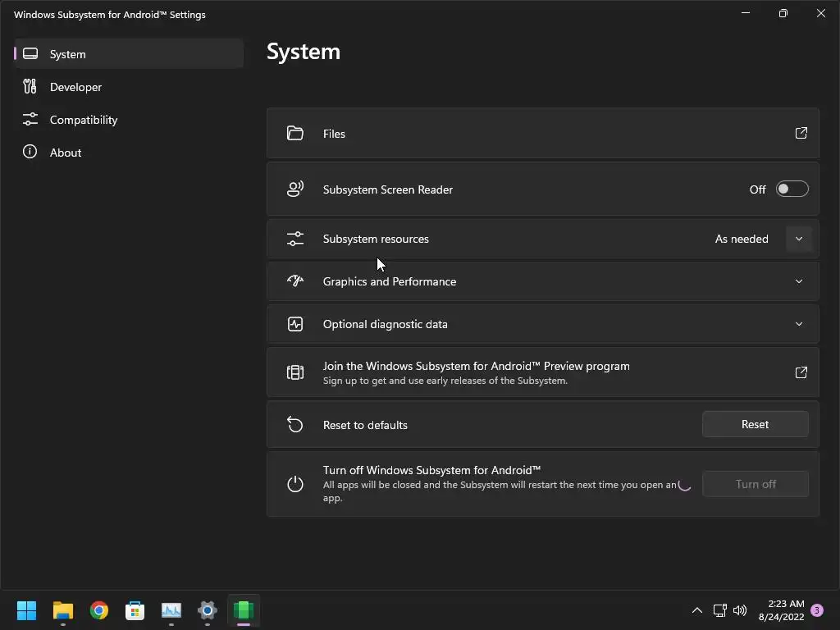Open the Compatibility page in the sidebar

coord(129,120)
